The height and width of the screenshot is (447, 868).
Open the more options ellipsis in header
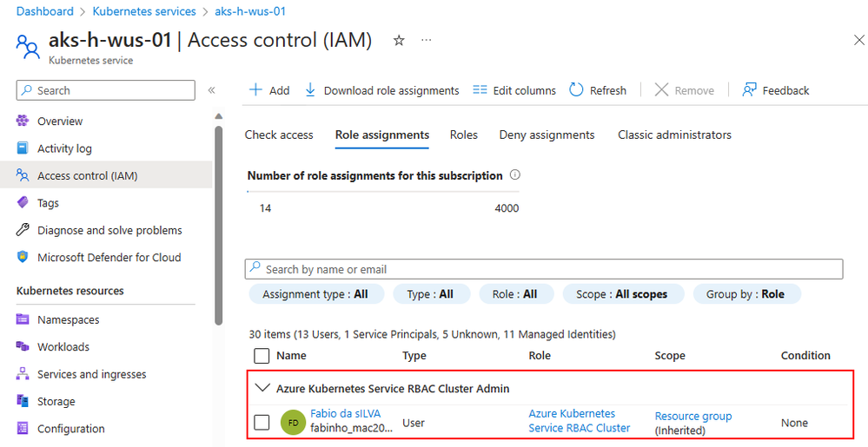click(427, 41)
